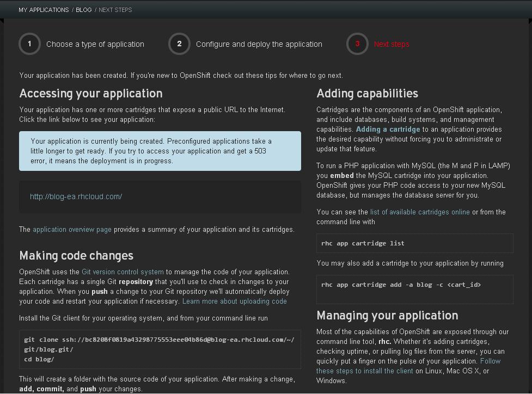Open the My Applications breadcrumb
This screenshot has height=394, width=532.
pos(44,10)
